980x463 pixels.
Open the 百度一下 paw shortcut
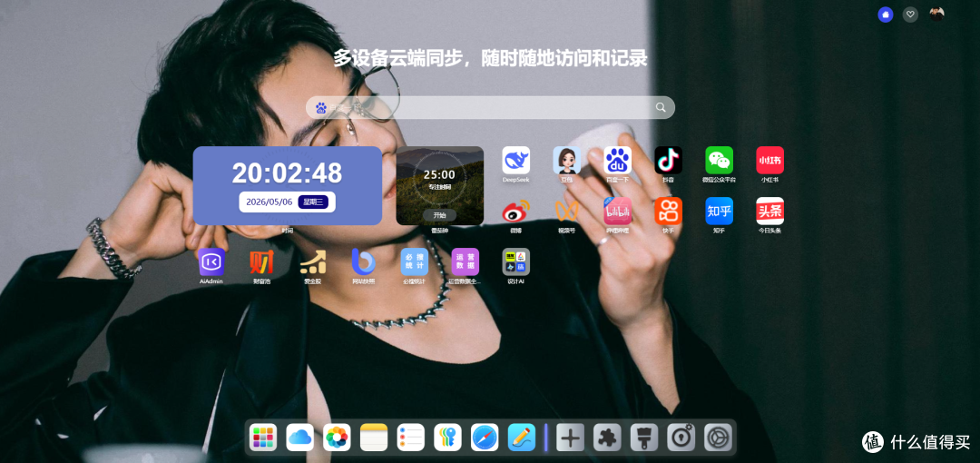(x=618, y=160)
